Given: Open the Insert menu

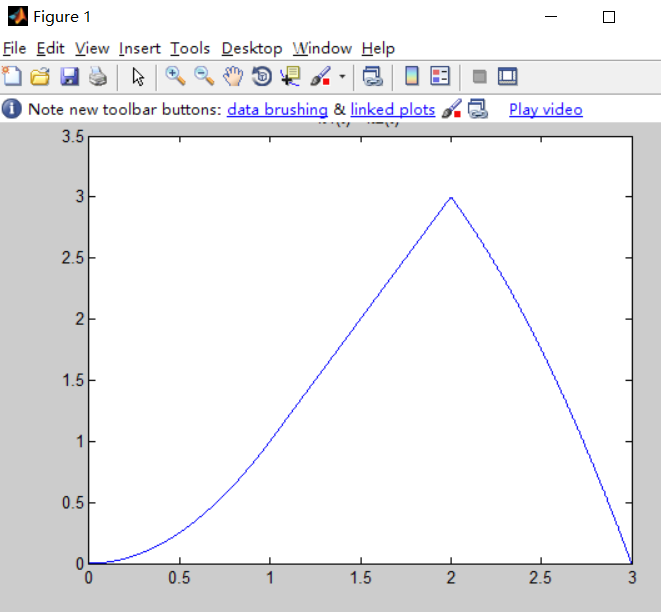Looking at the screenshot, I should click(140, 48).
